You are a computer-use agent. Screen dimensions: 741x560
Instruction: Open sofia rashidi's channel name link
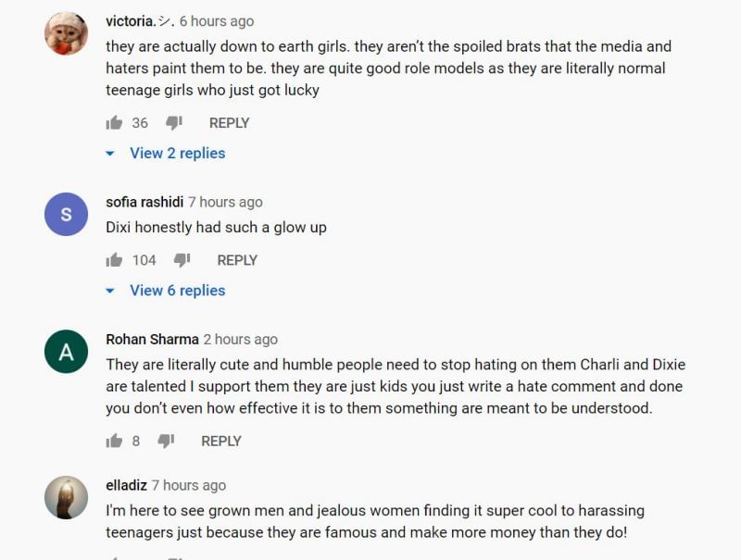pos(144,202)
